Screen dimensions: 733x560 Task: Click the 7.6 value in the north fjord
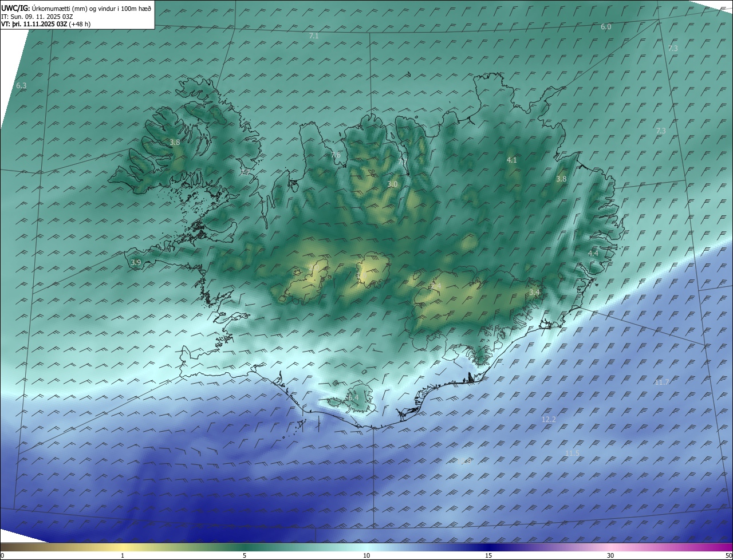pyautogui.click(x=336, y=155)
